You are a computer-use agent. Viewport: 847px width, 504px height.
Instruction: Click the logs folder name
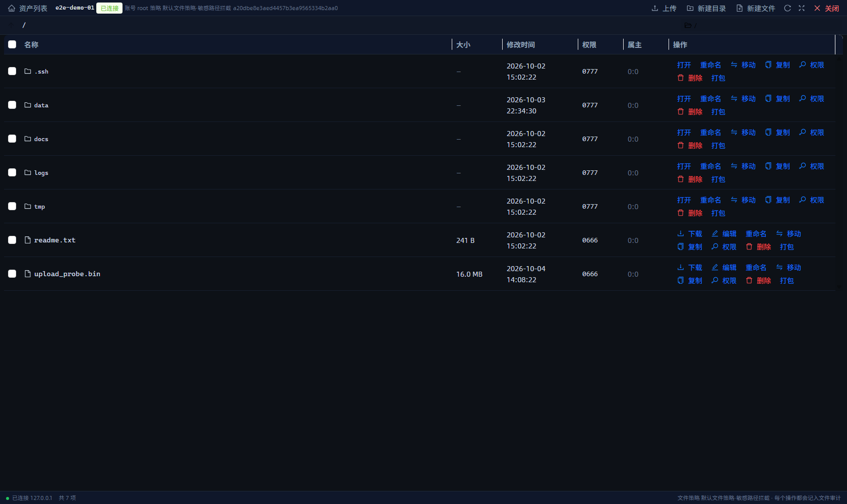point(41,173)
